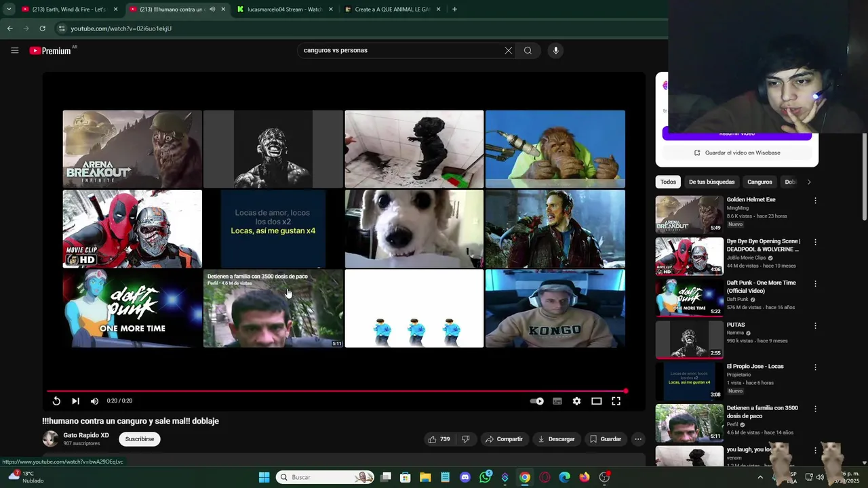View site information icon in address bar

62,28
